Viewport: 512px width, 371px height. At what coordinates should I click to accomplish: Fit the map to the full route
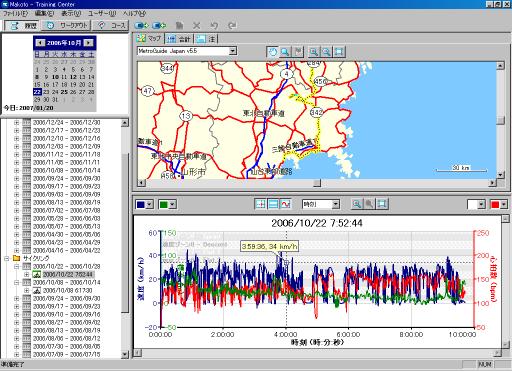coord(339,52)
